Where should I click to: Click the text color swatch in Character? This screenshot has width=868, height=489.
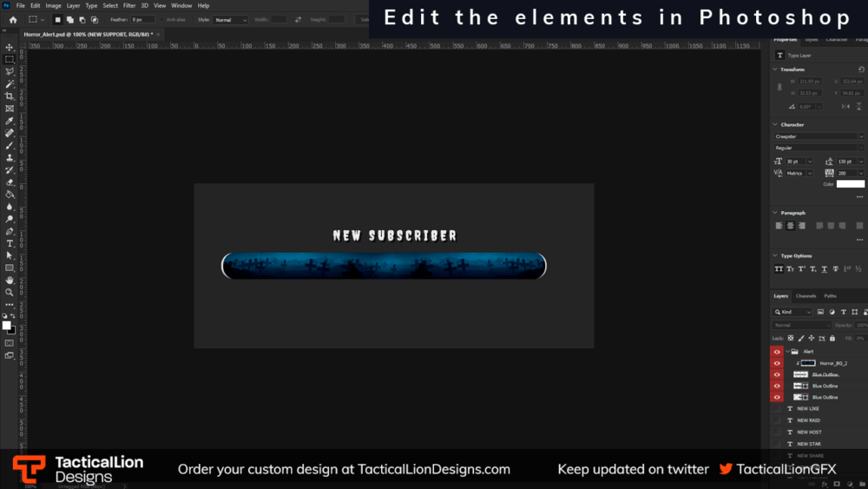click(x=851, y=184)
